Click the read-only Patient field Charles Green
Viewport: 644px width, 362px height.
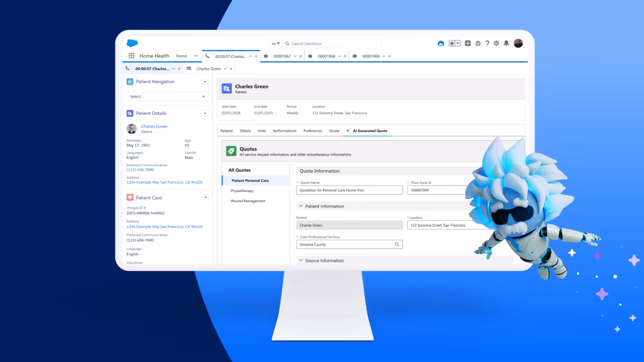point(349,225)
